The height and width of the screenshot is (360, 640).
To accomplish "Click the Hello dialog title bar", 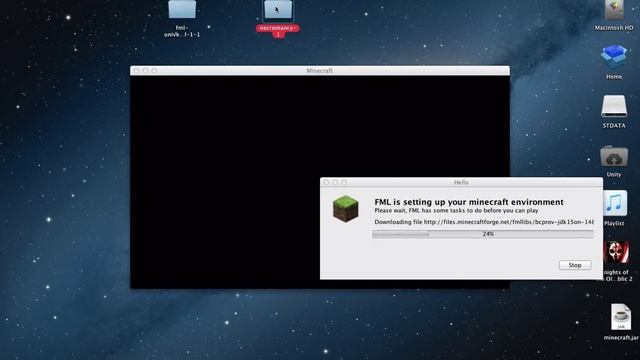I will click(461, 182).
